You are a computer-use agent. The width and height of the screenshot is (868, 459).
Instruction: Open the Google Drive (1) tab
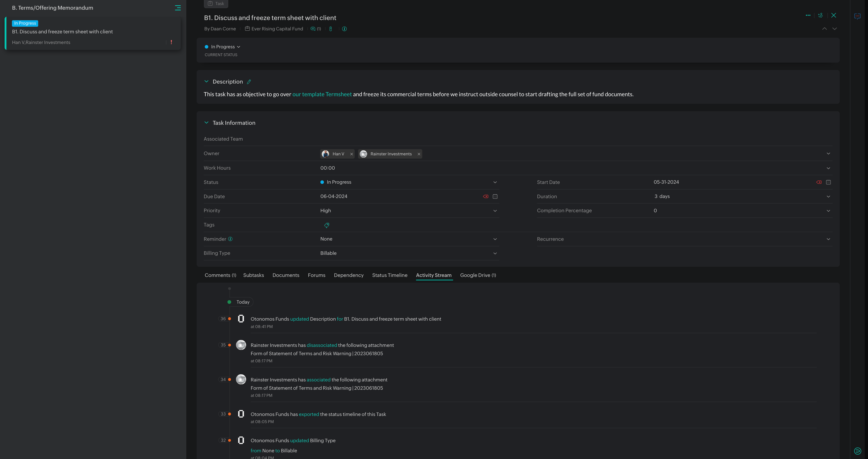(478, 275)
